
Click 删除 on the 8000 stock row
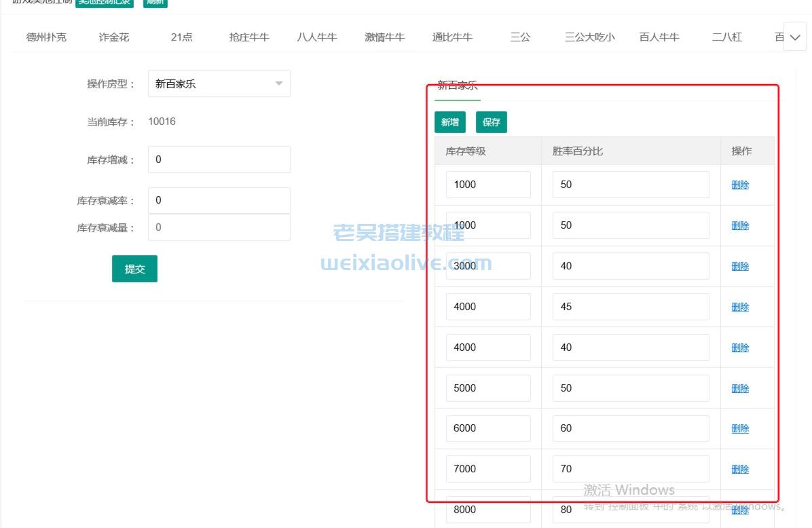click(x=739, y=510)
